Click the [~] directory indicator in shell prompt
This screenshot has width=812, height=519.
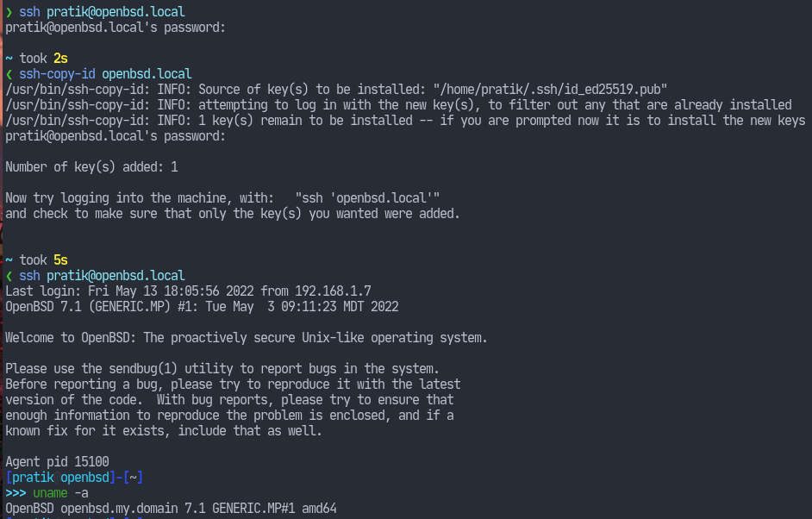133,478
